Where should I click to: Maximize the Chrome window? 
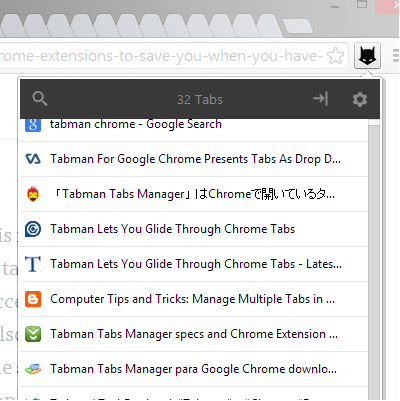[x=362, y=4]
